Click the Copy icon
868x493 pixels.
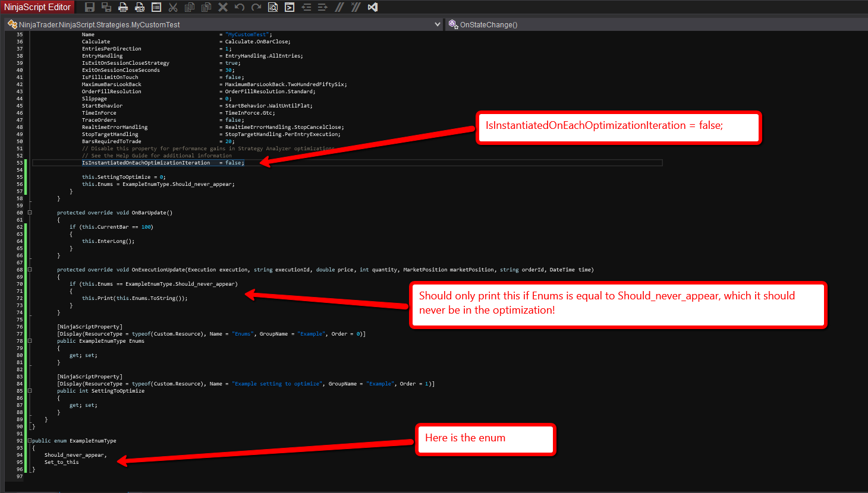pyautogui.click(x=190, y=7)
